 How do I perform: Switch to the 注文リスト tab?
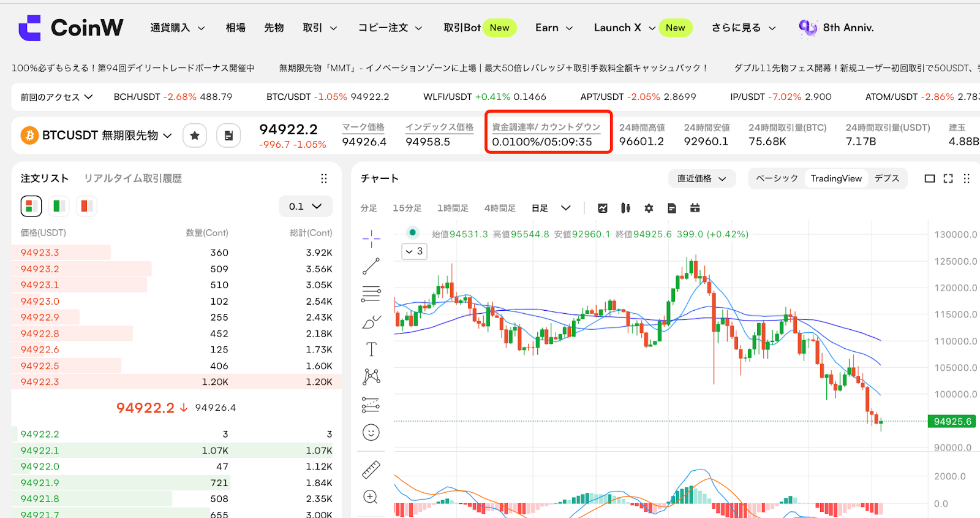(45, 178)
